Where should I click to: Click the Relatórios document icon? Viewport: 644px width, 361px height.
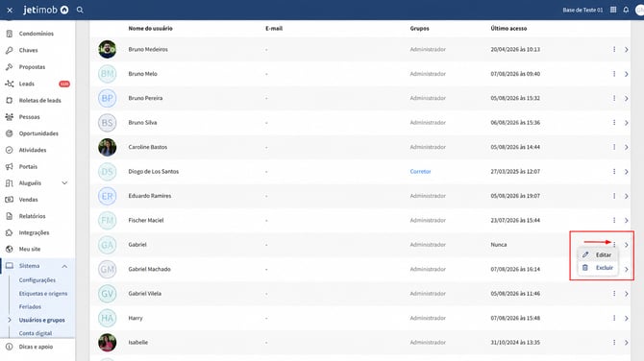point(9,216)
